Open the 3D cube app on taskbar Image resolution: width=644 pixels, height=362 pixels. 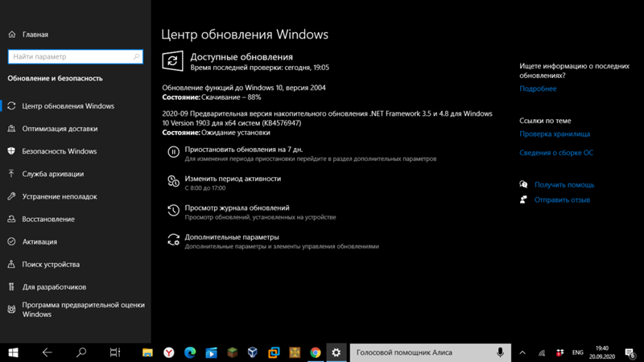(253, 352)
